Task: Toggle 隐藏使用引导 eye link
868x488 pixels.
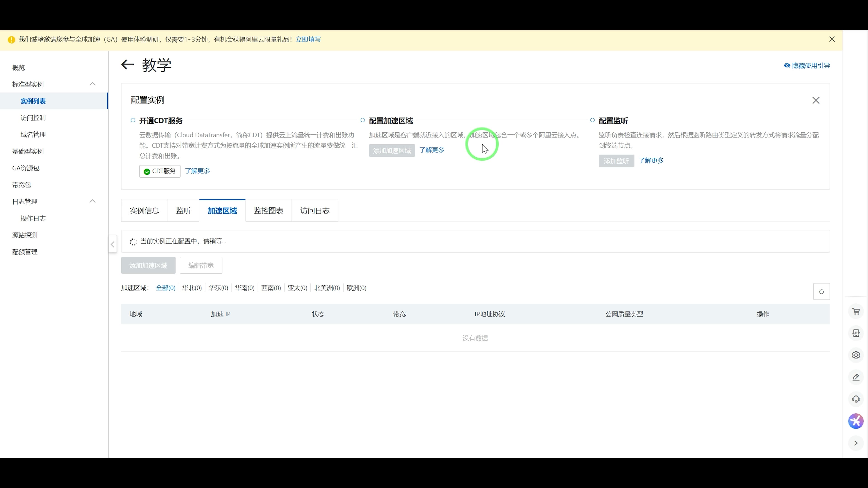Action: click(x=807, y=66)
